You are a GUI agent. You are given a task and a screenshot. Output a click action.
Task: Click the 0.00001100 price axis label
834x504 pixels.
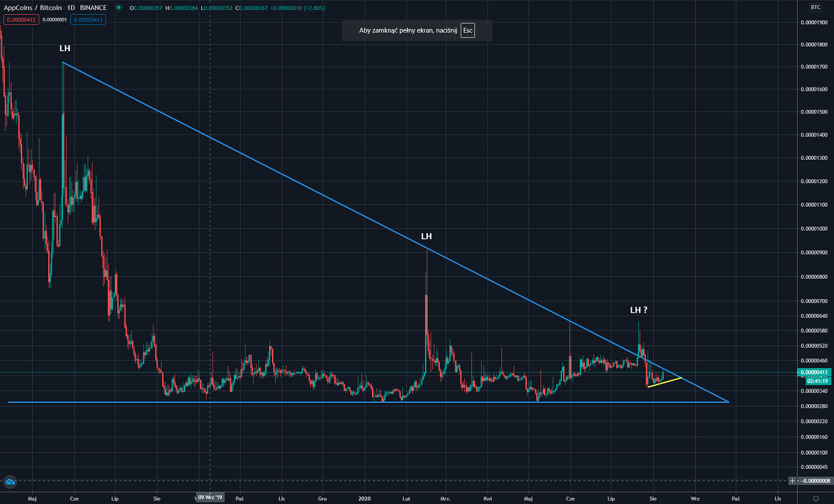click(814, 205)
